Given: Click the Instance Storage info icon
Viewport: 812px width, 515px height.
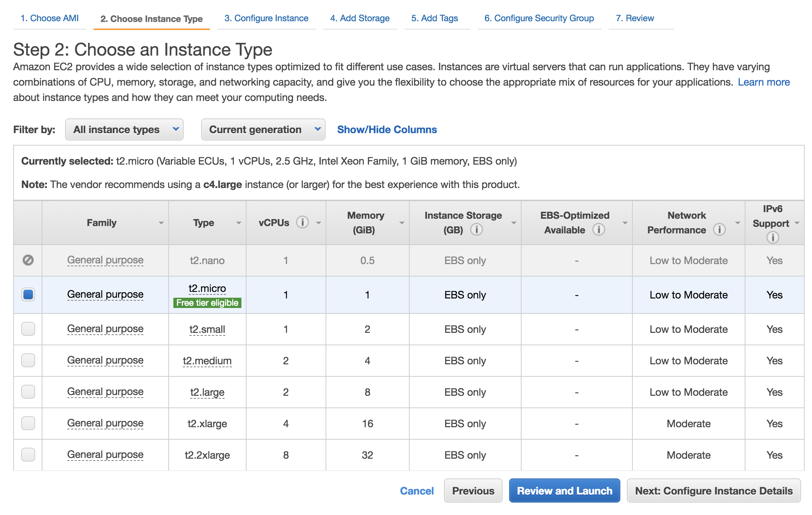Looking at the screenshot, I should (x=476, y=229).
